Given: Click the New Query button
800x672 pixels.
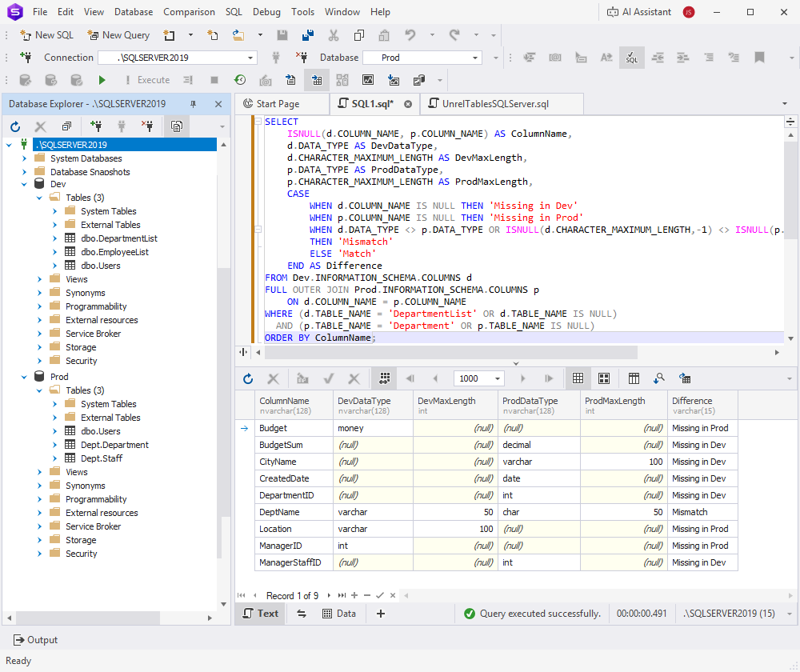Looking at the screenshot, I should (118, 34).
